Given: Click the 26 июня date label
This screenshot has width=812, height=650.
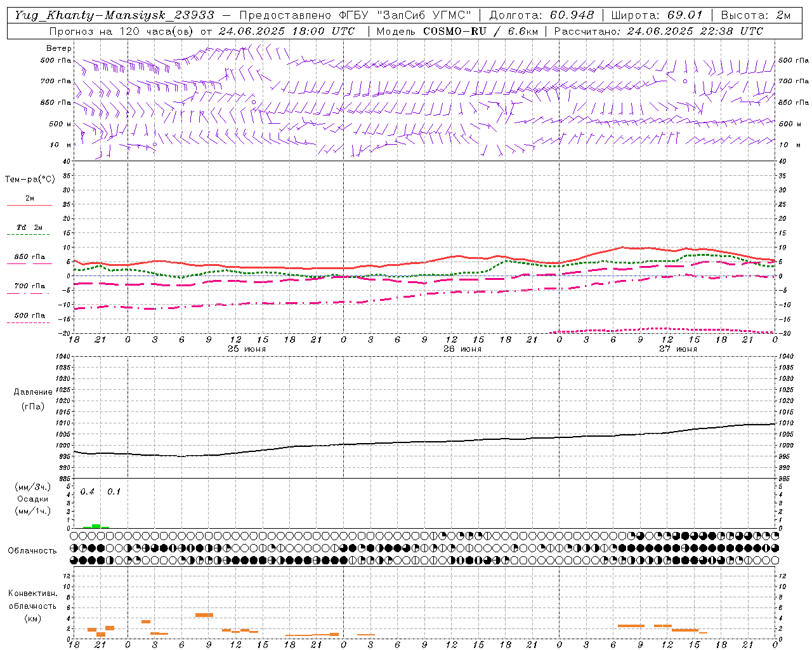Looking at the screenshot, I should [x=462, y=349].
